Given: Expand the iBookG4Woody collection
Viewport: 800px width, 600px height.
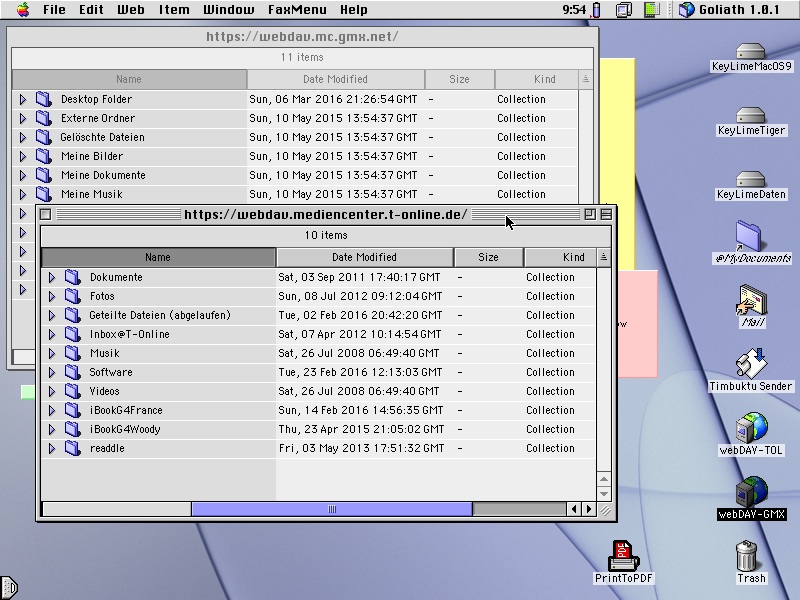Looking at the screenshot, I should pos(52,429).
